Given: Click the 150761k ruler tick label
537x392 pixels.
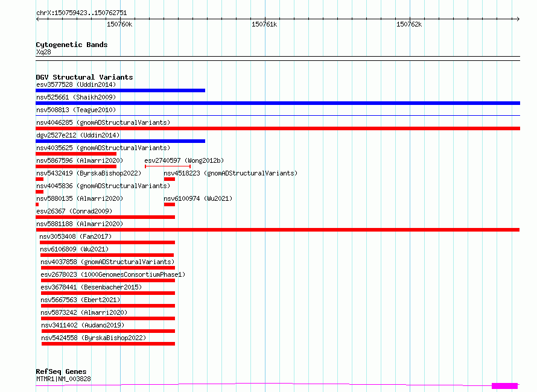Looking at the screenshot, I should click(264, 24).
